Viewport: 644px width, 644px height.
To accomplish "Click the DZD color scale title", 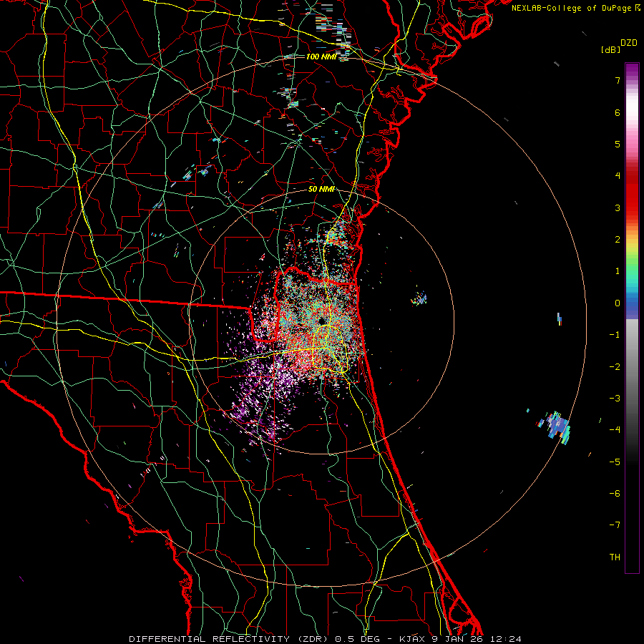I will click(x=629, y=43).
